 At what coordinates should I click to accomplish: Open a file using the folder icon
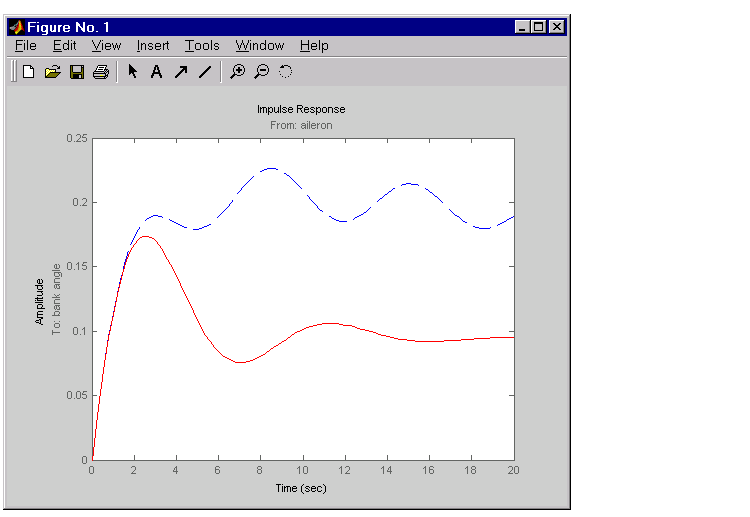click(53, 72)
